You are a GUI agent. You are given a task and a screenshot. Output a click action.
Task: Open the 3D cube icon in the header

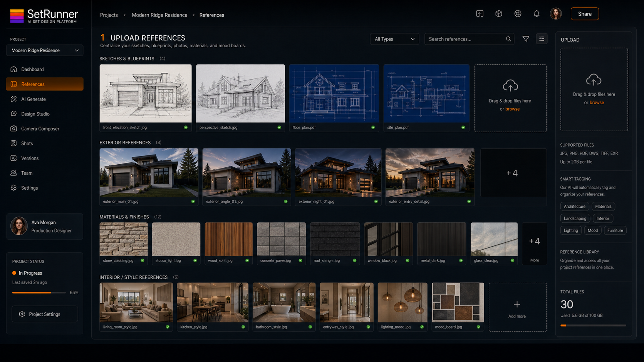point(499,14)
